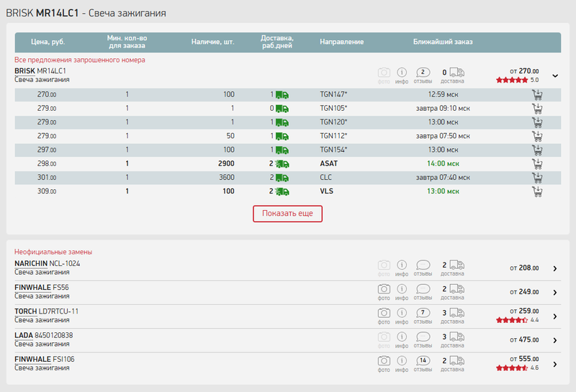The width and height of the screenshot is (576, 392).
Task: Click 'завтра 09:10 мск' order time
Action: tap(443, 109)
